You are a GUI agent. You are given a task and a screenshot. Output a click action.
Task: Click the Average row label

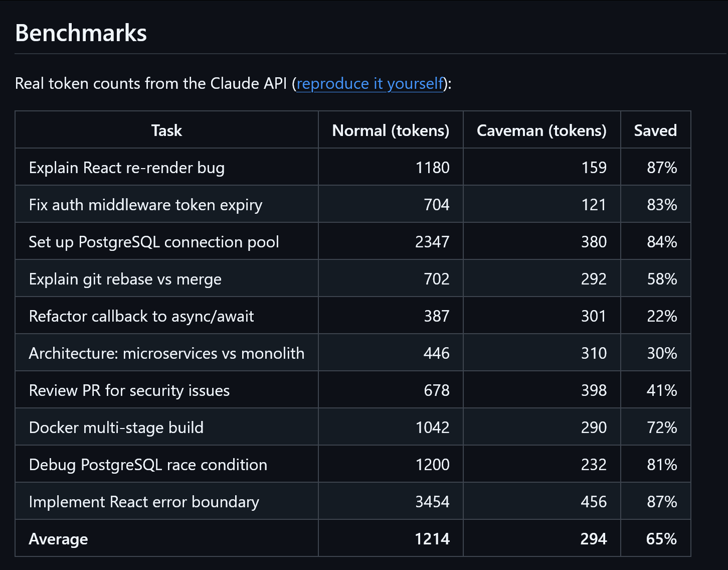tap(59, 539)
